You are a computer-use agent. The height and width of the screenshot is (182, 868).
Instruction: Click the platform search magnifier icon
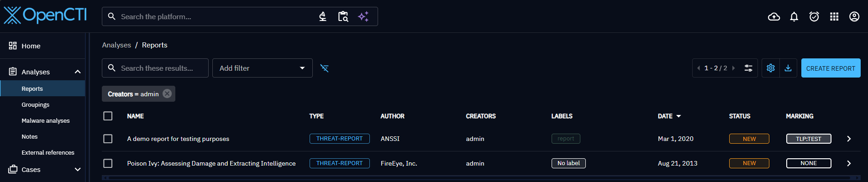click(x=111, y=16)
